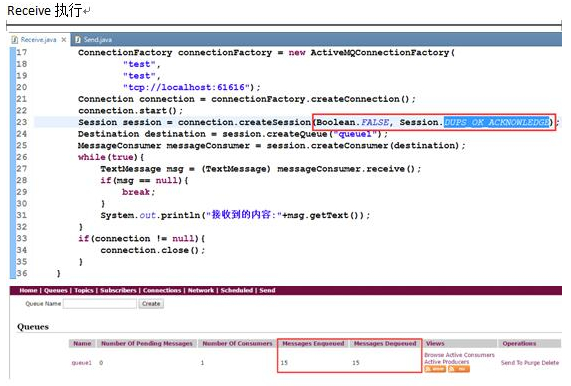The width and height of the screenshot is (571, 386).
Task: Go to the Queues navigation link
Action: click(56, 290)
